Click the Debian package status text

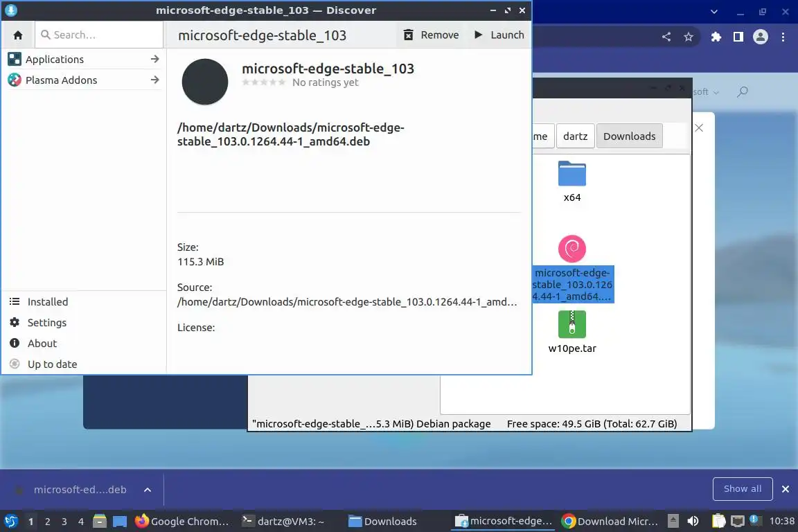point(371,423)
